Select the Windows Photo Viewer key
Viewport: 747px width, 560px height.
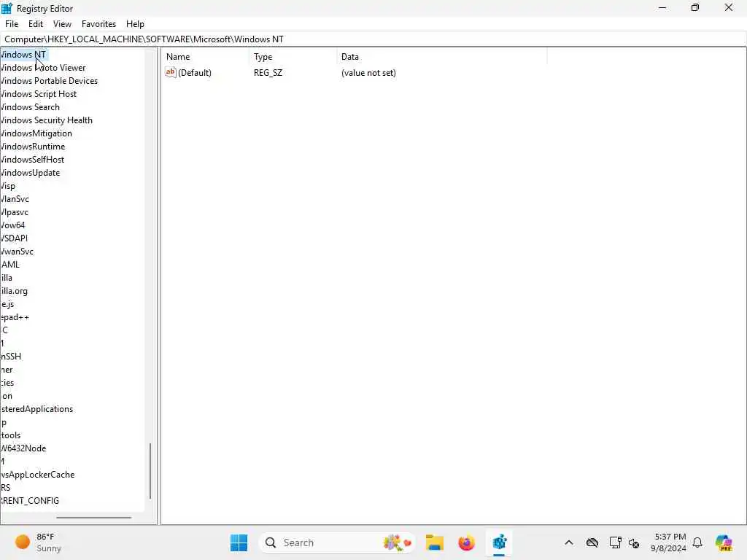43,68
